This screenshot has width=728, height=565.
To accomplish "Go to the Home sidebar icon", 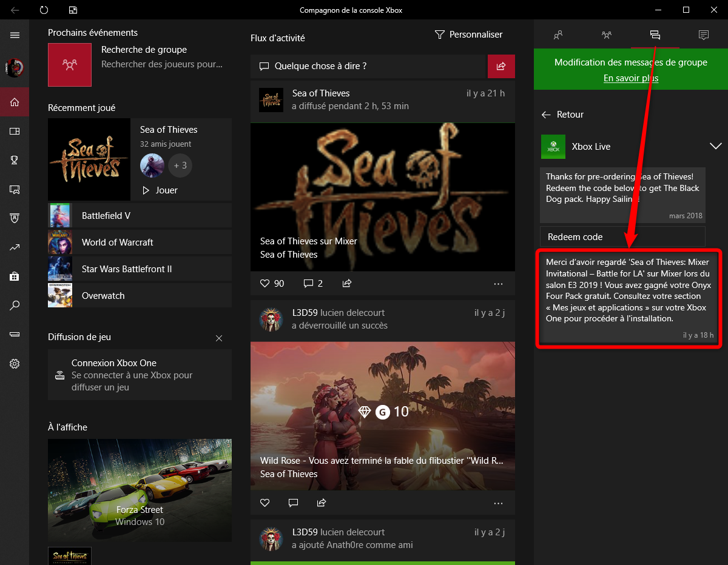I will point(15,102).
